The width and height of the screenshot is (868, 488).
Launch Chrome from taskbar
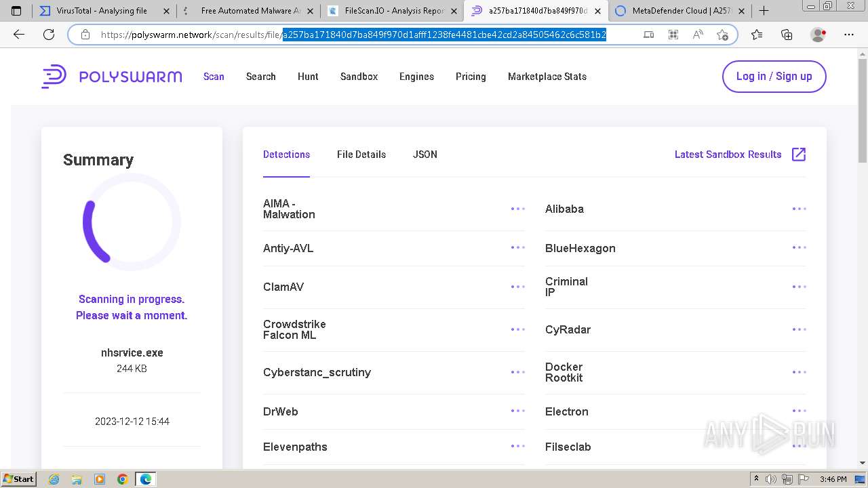pos(123,479)
